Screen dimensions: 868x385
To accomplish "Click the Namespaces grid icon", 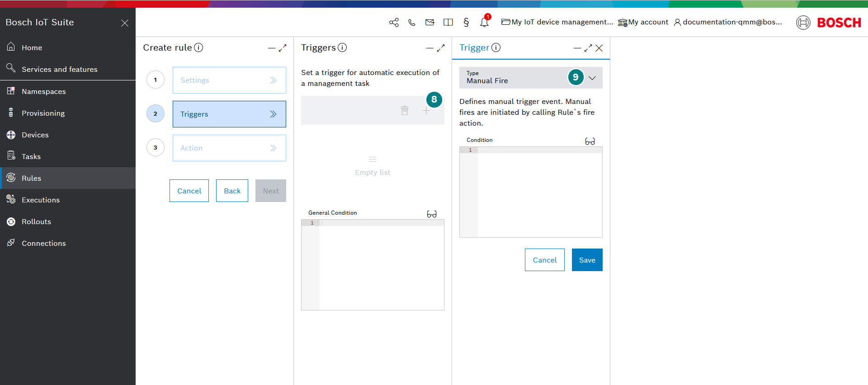I will (11, 91).
